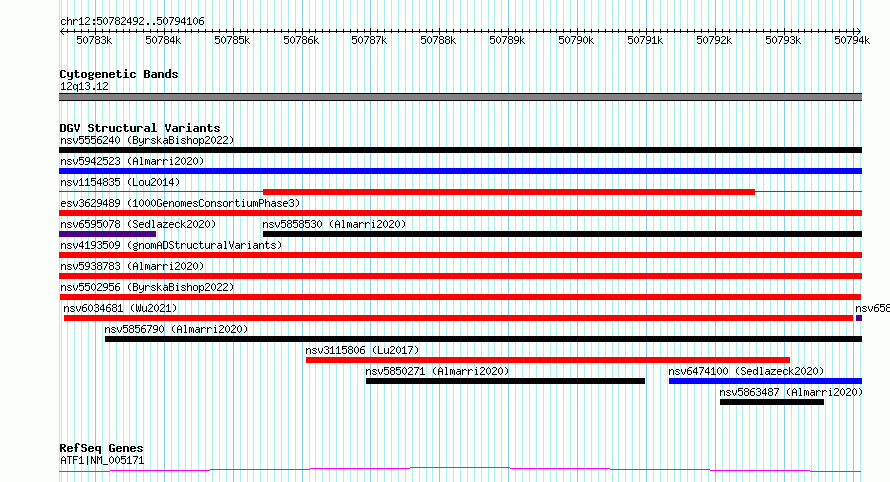Select the 12q13.12 band label
The width and height of the screenshot is (890, 482).
click(84, 86)
